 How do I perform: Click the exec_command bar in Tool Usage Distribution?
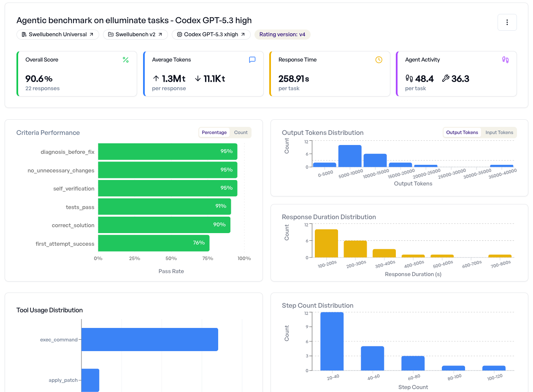coord(149,339)
